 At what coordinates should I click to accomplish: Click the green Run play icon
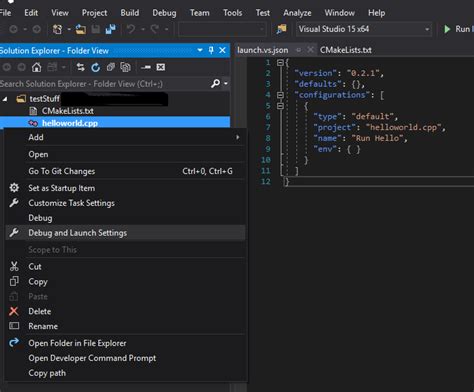[447, 29]
